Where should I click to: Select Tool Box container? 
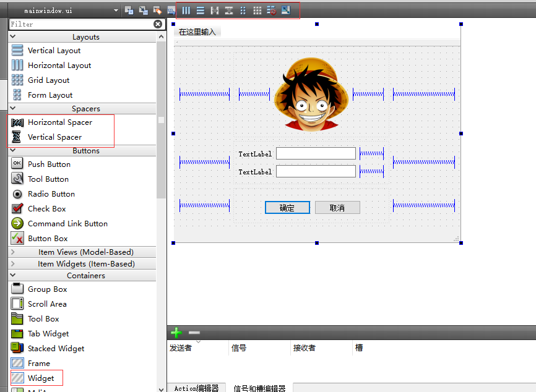35,318
